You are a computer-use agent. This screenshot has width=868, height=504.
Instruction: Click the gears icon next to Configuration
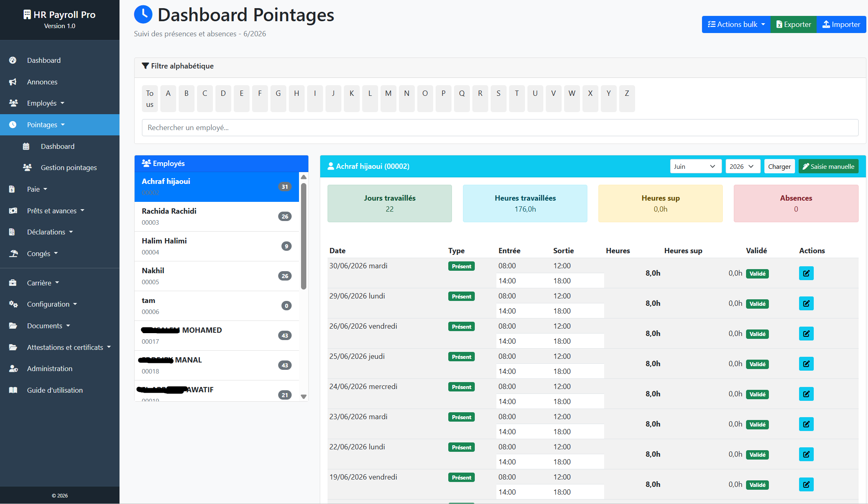pos(13,304)
